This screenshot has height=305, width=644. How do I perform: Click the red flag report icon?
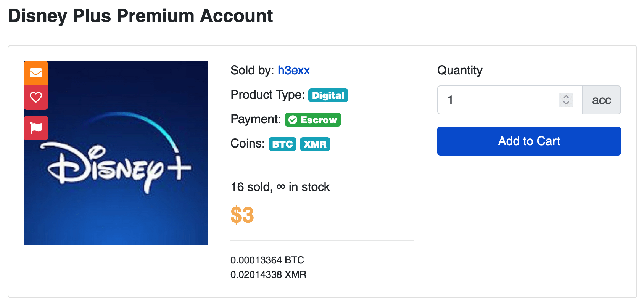tap(36, 128)
